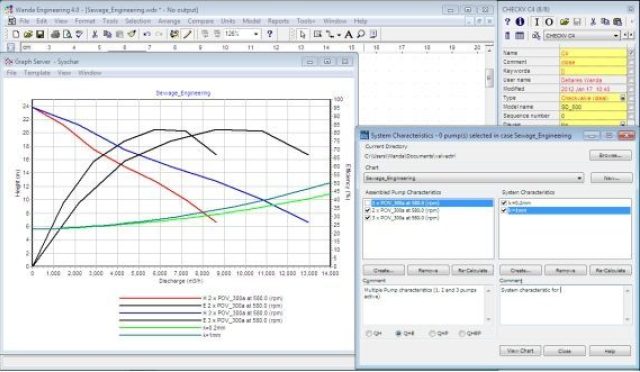Screen dimensions: 640x372
Task: Click the open folder icon in property window
Action: pyautogui.click(x=564, y=22)
